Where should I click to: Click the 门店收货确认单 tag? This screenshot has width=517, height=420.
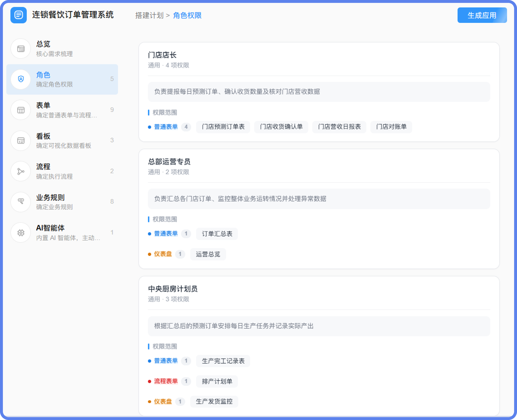[281, 127]
